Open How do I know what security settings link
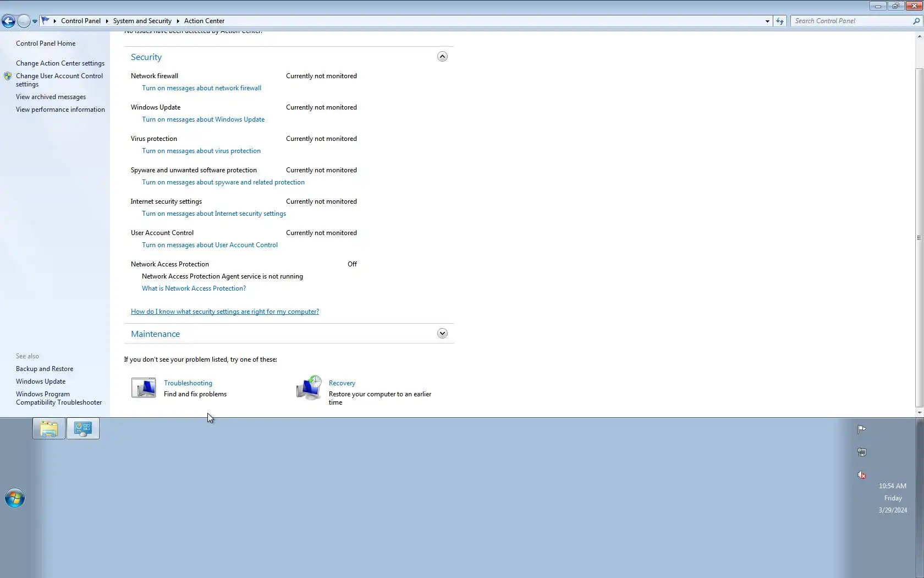924x578 pixels. pos(225,312)
